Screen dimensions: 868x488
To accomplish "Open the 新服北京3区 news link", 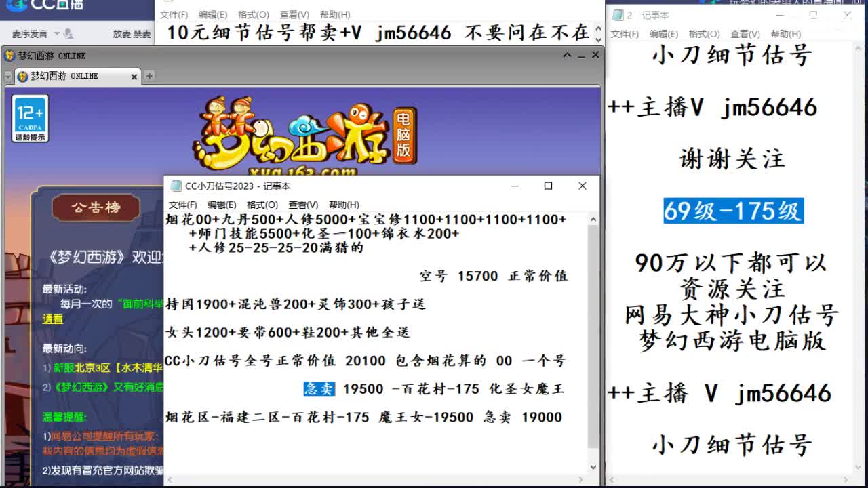I will 108,367.
